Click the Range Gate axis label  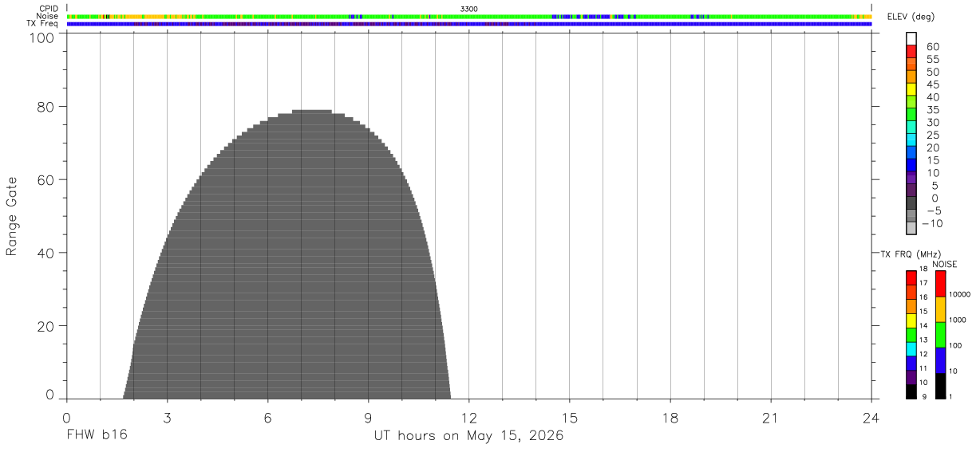(x=12, y=216)
